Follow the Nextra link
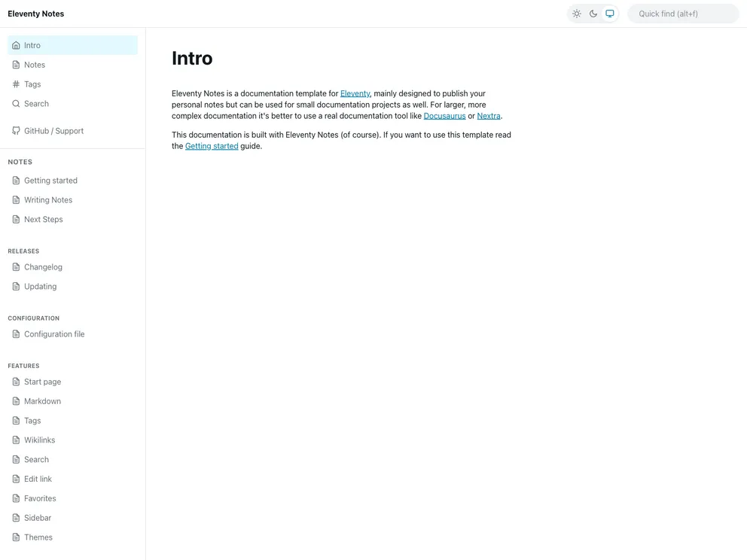 (x=489, y=116)
